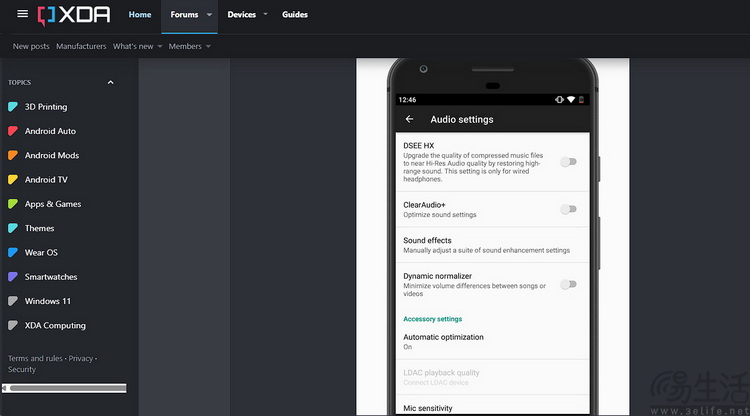Open the Forums tab
This screenshot has height=416, width=750.
[x=184, y=15]
